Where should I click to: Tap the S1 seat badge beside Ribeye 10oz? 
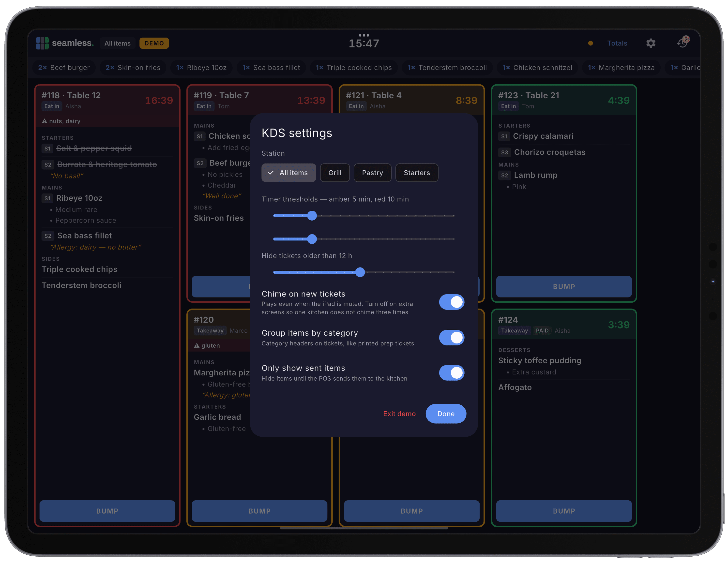click(47, 198)
